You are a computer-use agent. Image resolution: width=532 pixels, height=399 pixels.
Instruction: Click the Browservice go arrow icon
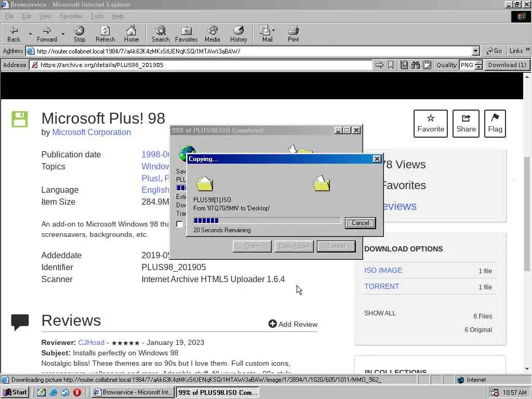pyautogui.click(x=379, y=65)
